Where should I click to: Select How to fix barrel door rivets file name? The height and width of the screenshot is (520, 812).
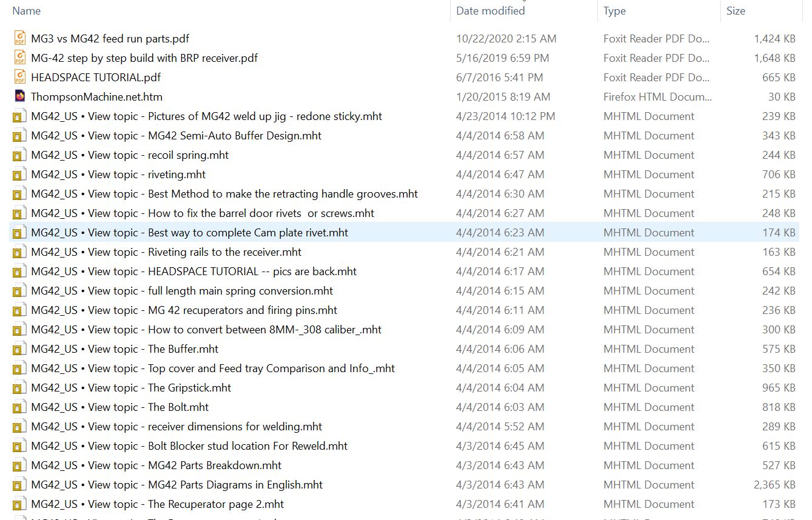point(203,213)
